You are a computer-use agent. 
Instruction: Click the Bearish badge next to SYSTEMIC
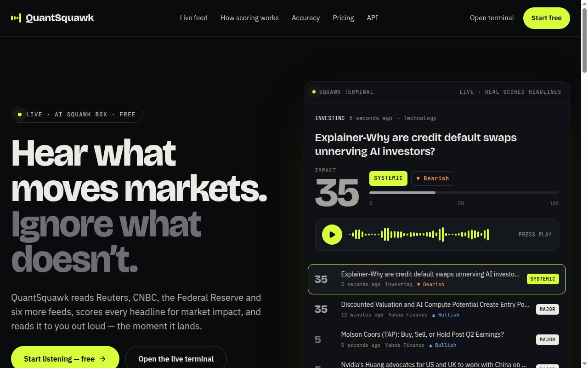[x=433, y=178]
